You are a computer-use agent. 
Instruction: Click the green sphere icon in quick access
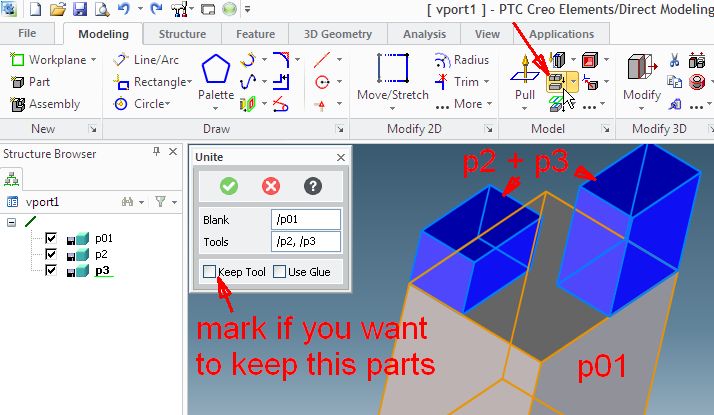(x=230, y=9)
